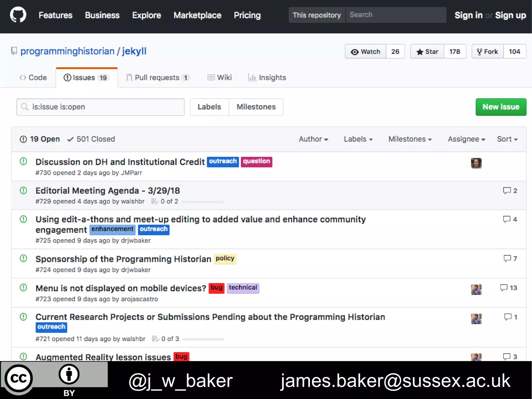Open the Insights tab
Image resolution: width=532 pixels, height=399 pixels.
click(x=267, y=77)
